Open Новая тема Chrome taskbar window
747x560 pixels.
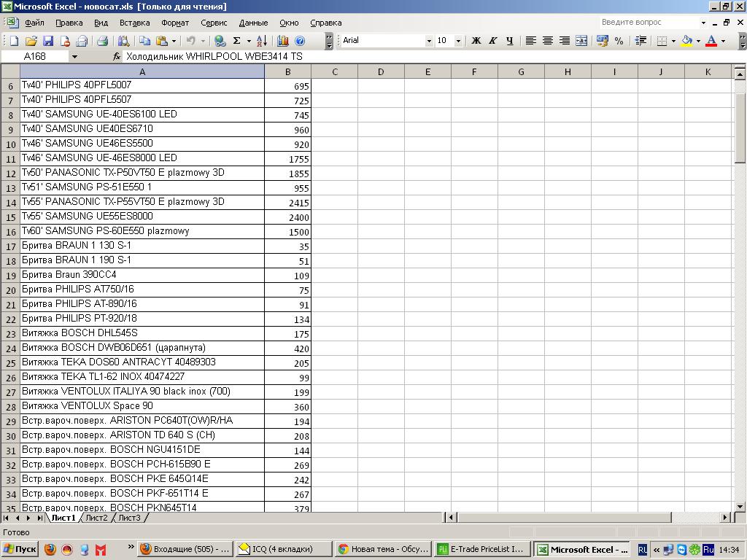[x=384, y=550]
